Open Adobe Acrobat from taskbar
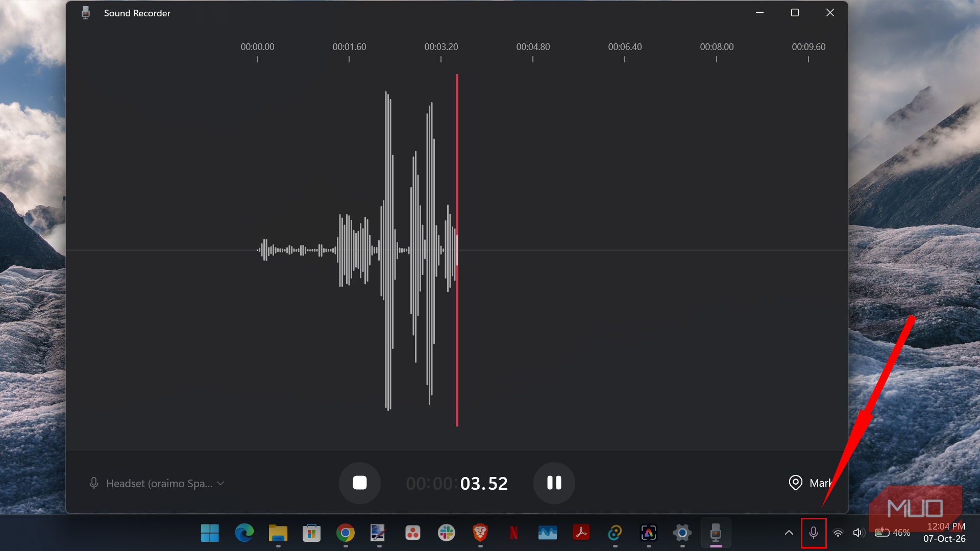 581,533
